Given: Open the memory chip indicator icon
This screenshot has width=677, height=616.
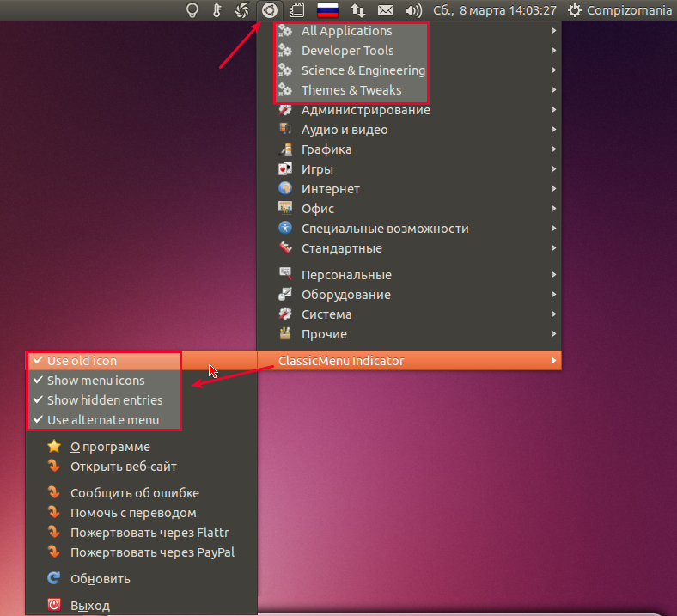Looking at the screenshot, I should pyautogui.click(x=297, y=10).
